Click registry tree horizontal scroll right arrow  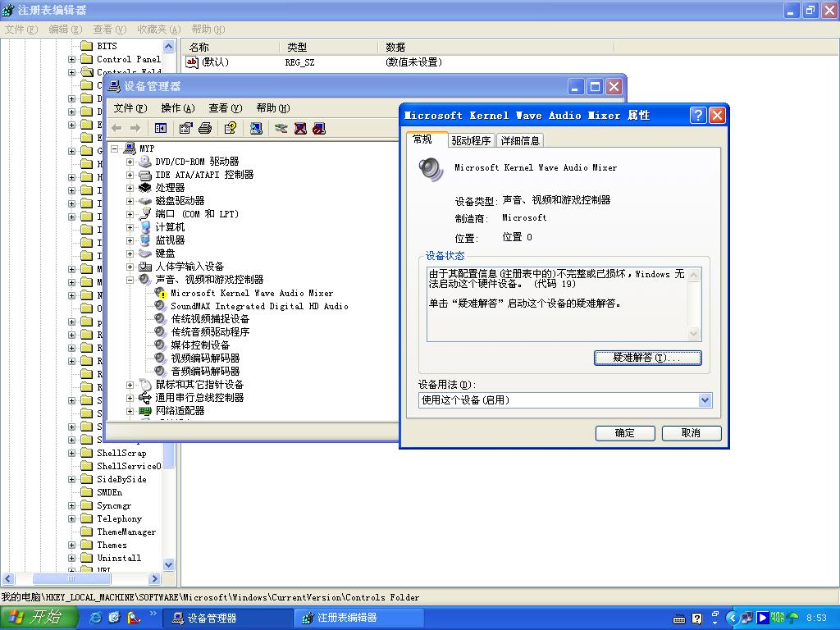pos(155,578)
